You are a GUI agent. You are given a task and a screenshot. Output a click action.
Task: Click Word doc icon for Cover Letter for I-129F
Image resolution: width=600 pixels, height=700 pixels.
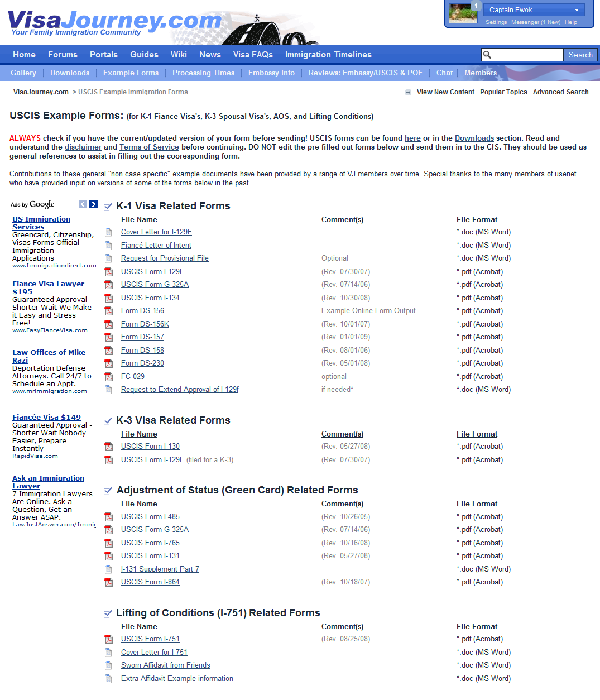pos(108,232)
